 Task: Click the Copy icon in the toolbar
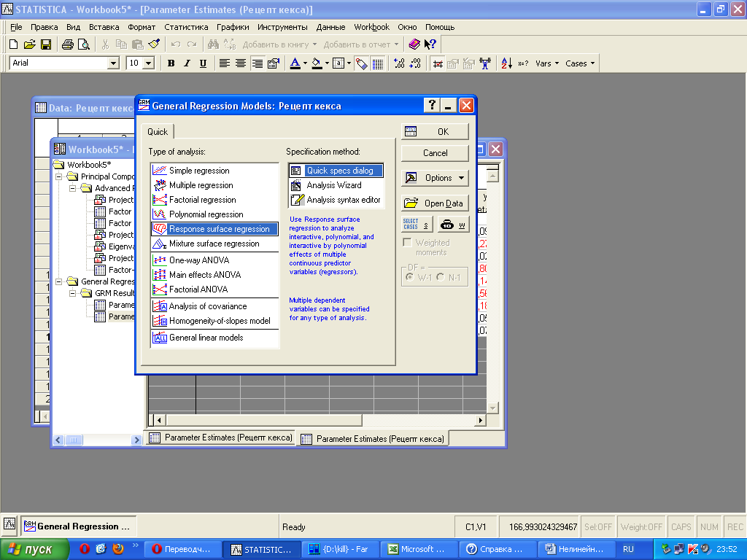(x=122, y=44)
